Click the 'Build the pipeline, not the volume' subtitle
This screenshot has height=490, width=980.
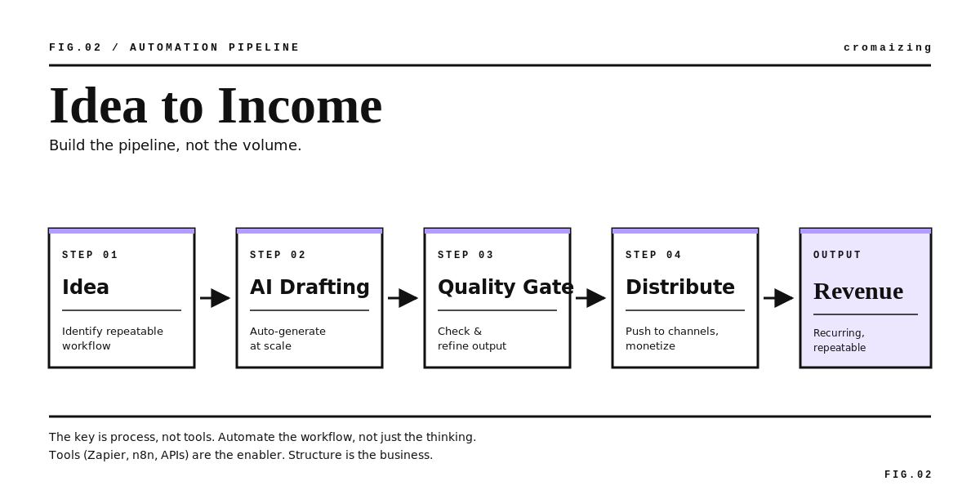[176, 145]
